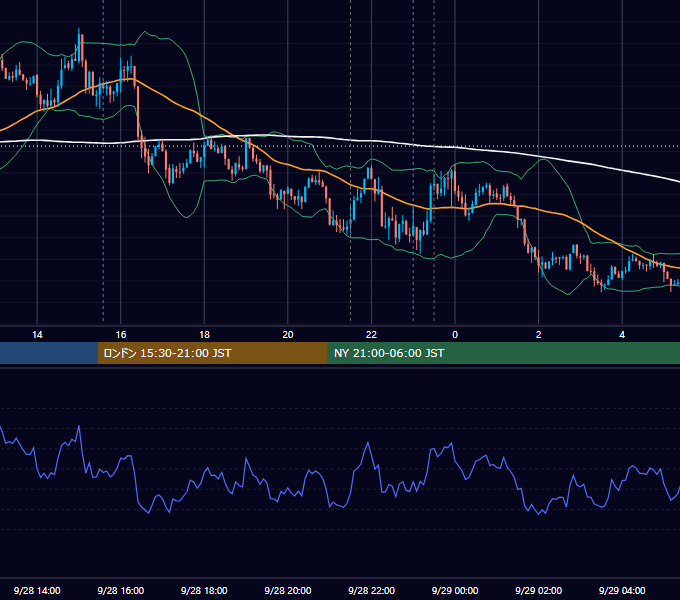This screenshot has width=680, height=600.
Task: Click the 9/28 20:00 time label
Action: 288,590
